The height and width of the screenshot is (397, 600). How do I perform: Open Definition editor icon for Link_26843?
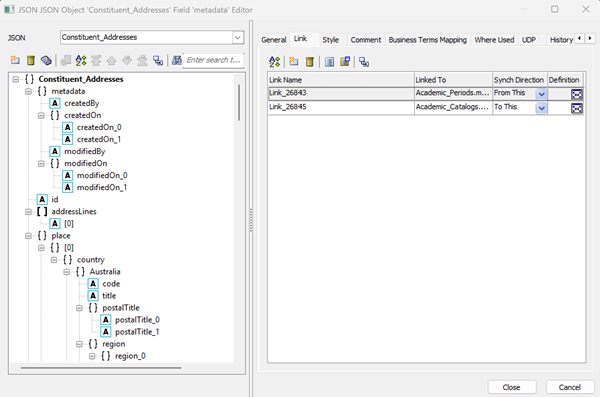click(576, 94)
